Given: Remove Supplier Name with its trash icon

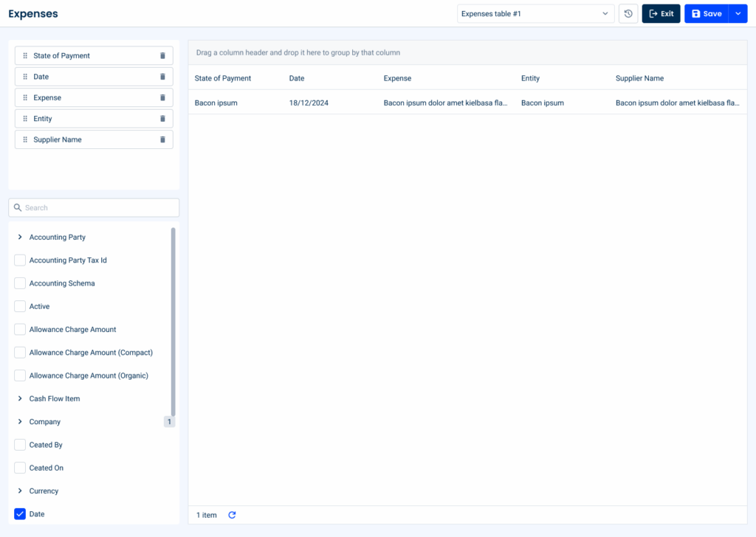Looking at the screenshot, I should click(162, 139).
